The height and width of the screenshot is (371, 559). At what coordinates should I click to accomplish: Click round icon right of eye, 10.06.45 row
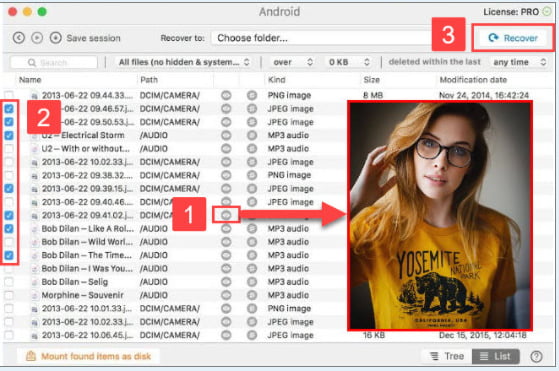click(252, 335)
